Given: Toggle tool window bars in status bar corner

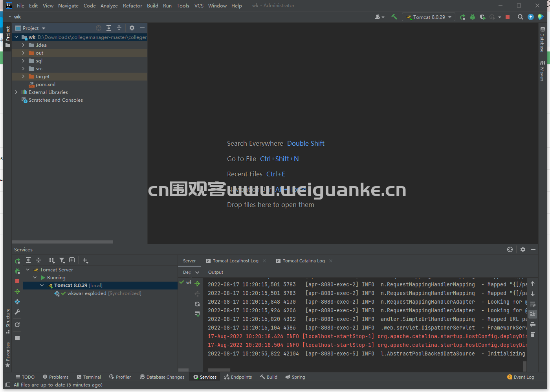Looking at the screenshot, I should click(8, 385).
